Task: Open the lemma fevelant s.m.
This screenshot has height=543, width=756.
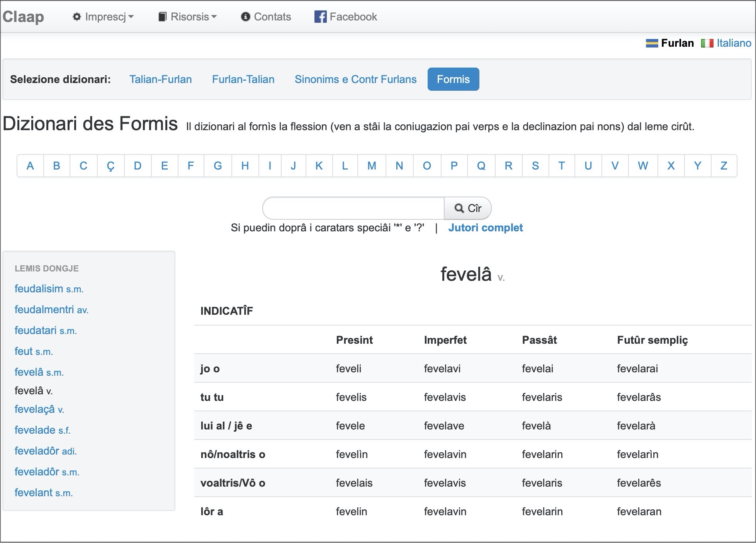Action: (x=44, y=492)
